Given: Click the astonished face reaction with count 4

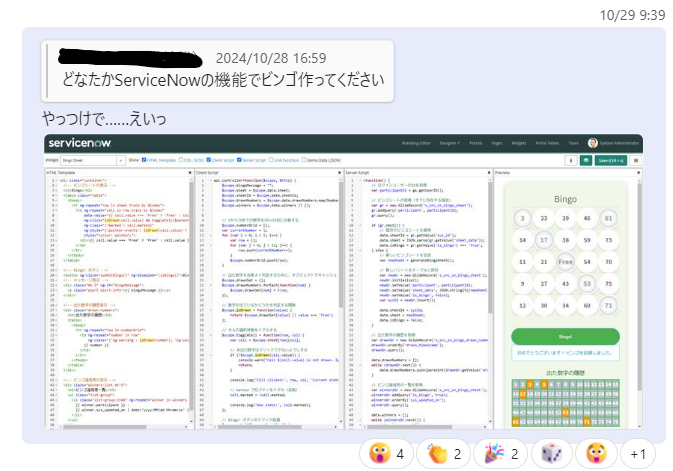Looking at the screenshot, I should point(387,453).
